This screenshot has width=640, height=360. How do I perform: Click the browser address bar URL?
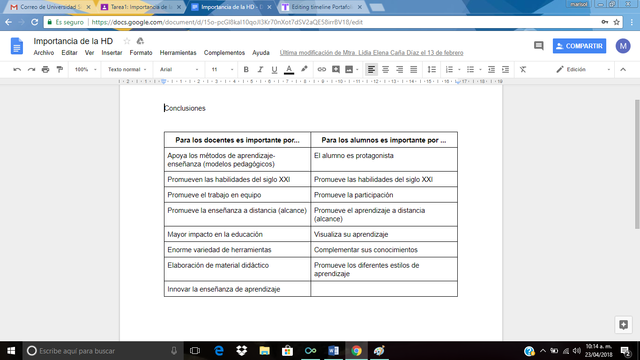click(x=227, y=22)
